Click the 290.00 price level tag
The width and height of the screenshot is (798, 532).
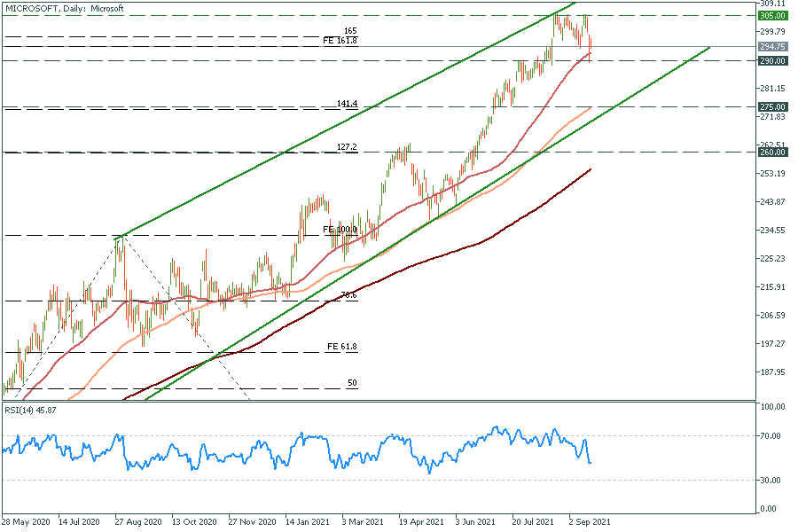coord(772,60)
